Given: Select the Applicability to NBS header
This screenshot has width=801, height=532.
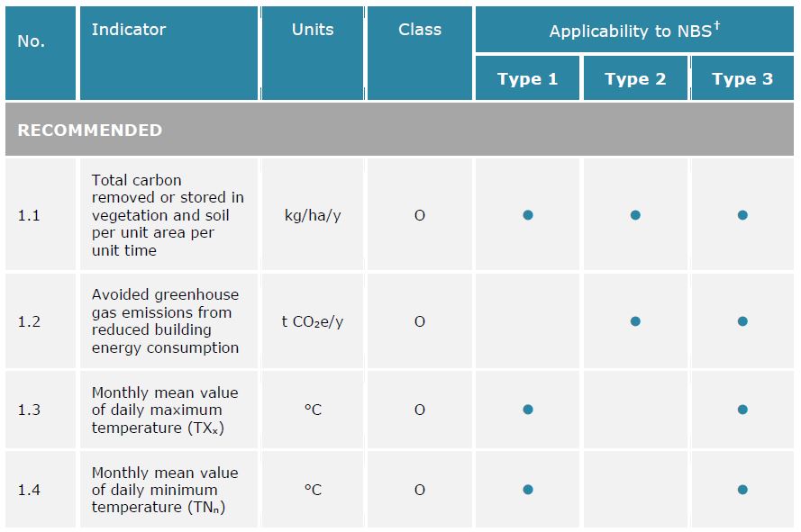Looking at the screenshot, I should 634,31.
